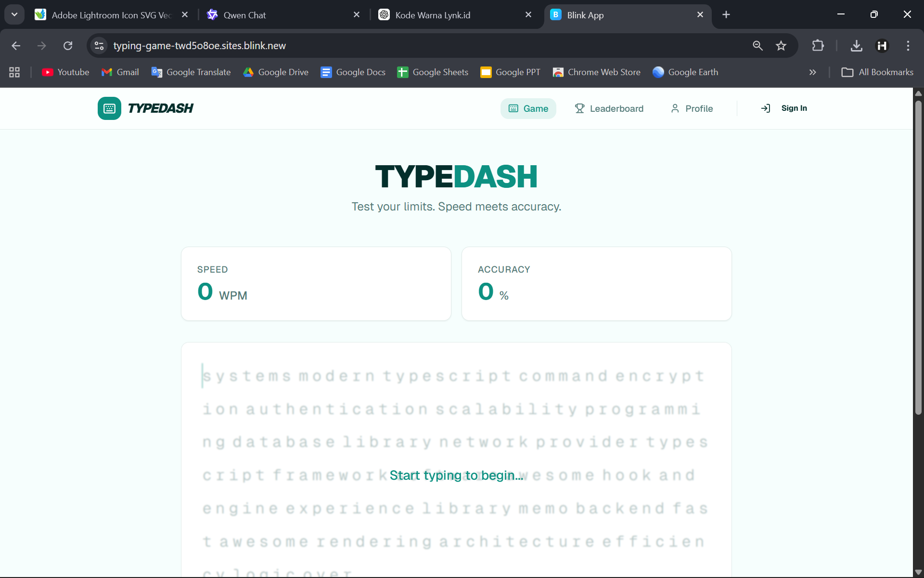Open the Youtube bookmark
The height and width of the screenshot is (578, 924).
65,72
